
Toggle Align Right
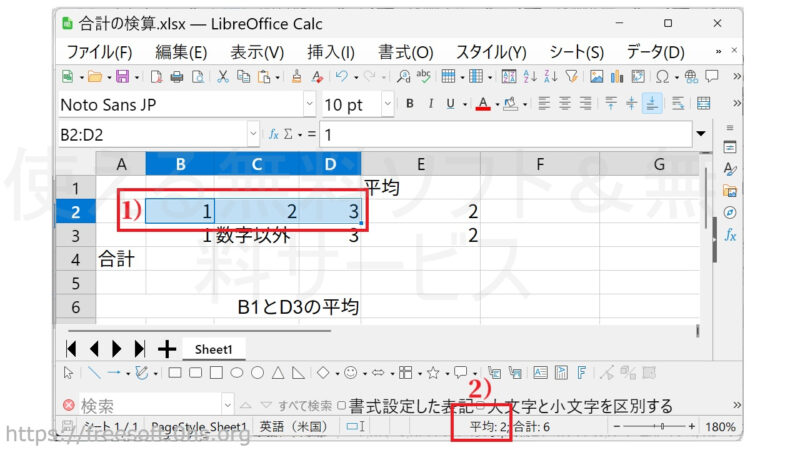585,104
